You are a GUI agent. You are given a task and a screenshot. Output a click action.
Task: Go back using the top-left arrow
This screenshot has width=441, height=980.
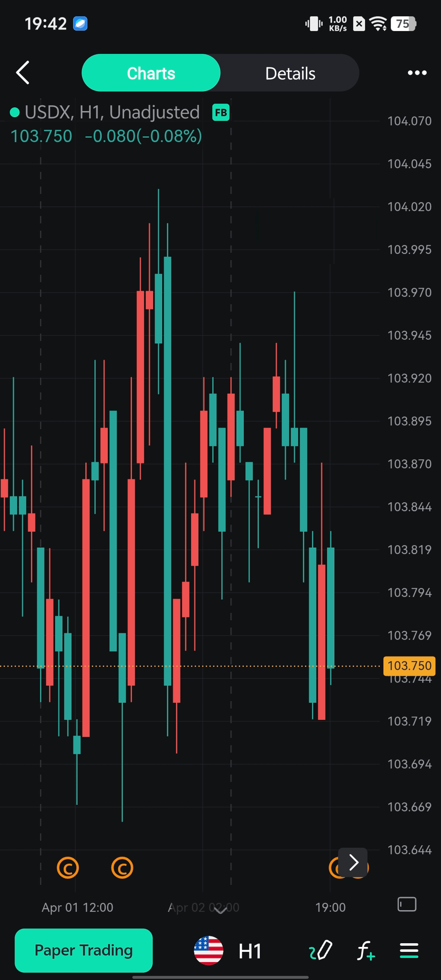[x=23, y=72]
